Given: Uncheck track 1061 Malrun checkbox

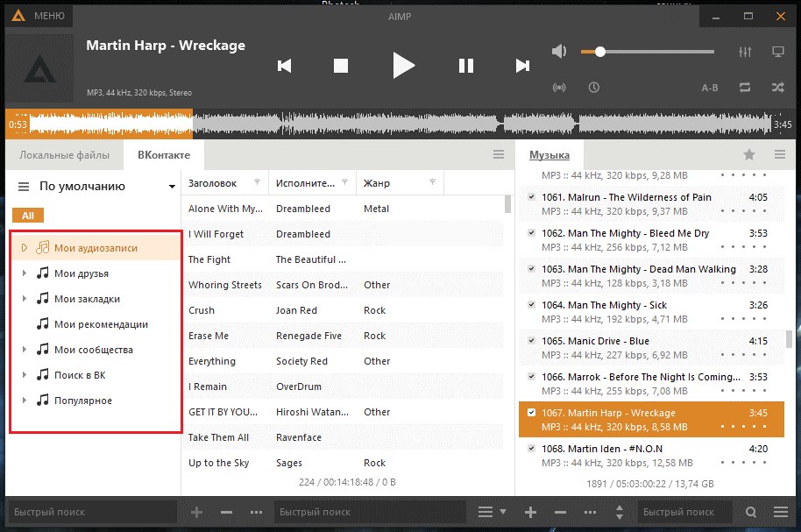Looking at the screenshot, I should click(532, 197).
